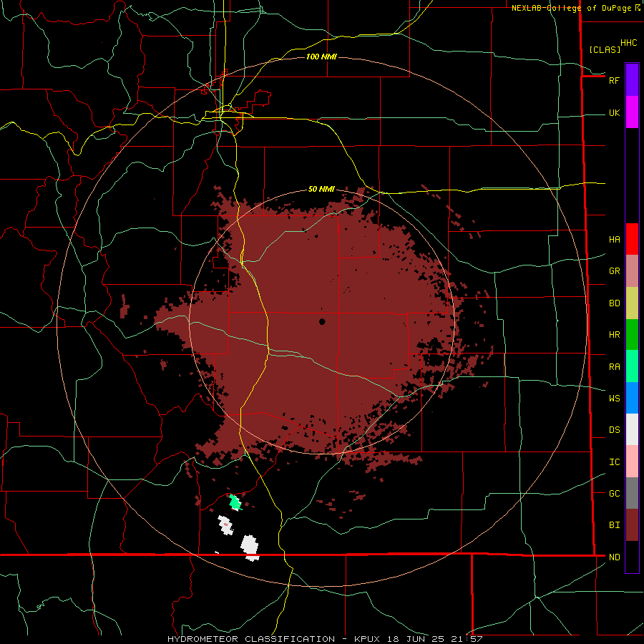Select the GR pink legend swatch
The height and width of the screenshot is (644, 644).
(632, 271)
